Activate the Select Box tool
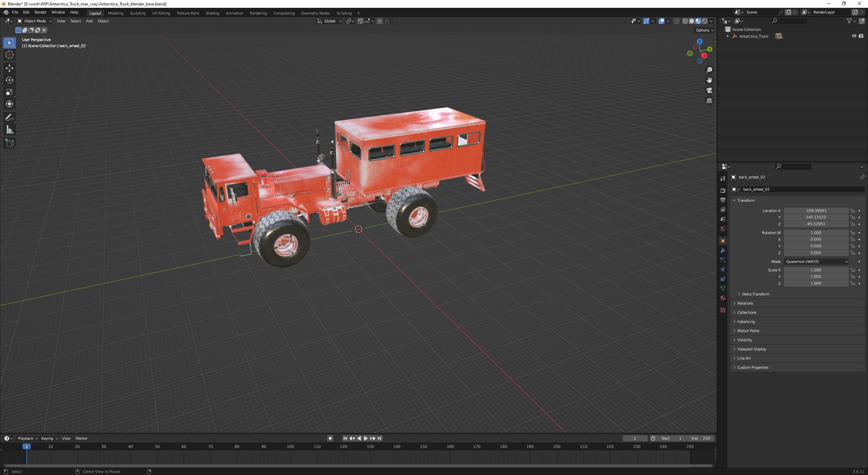Image resolution: width=868 pixels, height=475 pixels. tap(9, 43)
